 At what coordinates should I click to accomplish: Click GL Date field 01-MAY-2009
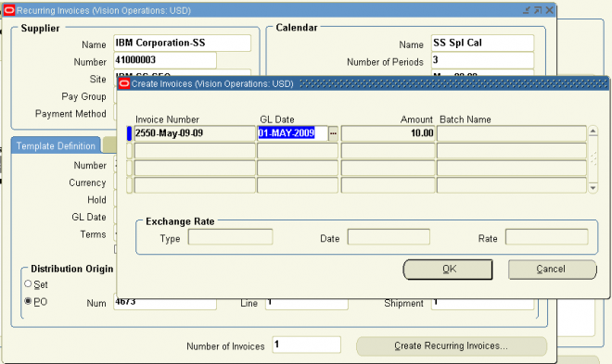coord(293,133)
